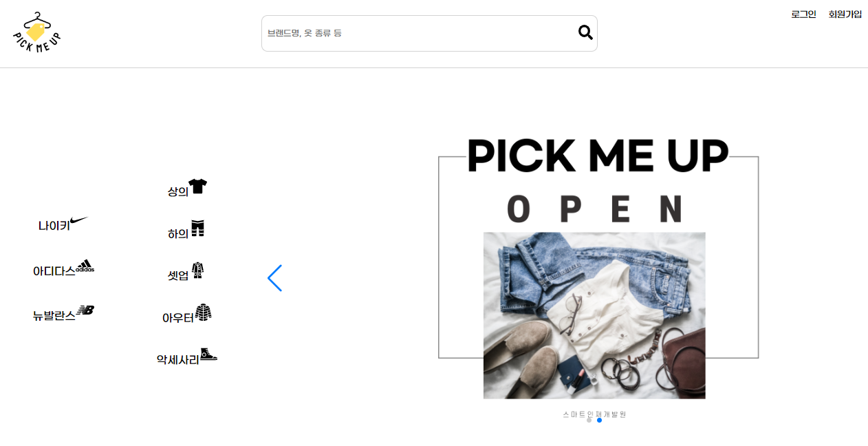Select the New Balance logo icon
The width and height of the screenshot is (868, 446).
coord(85,310)
